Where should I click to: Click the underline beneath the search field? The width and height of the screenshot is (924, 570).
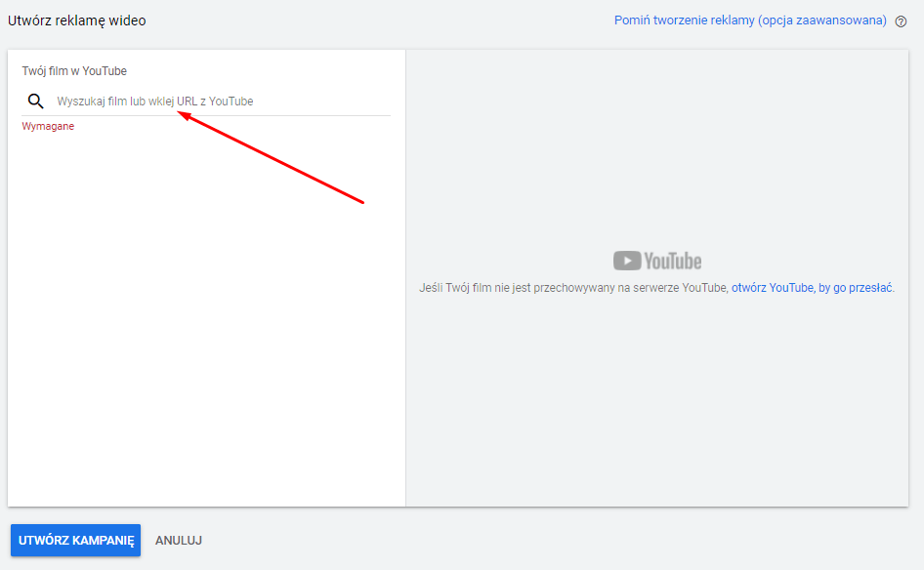(205, 116)
